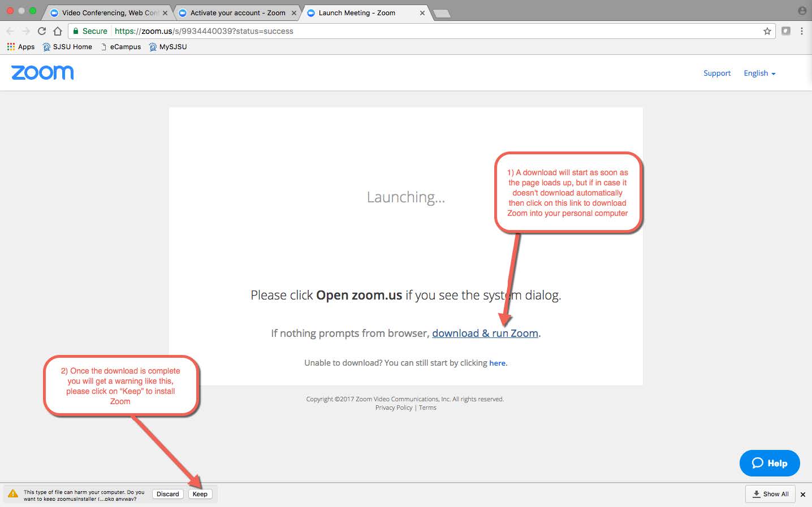The height and width of the screenshot is (507, 812).
Task: Reload the page with refresh icon
Action: 42,31
